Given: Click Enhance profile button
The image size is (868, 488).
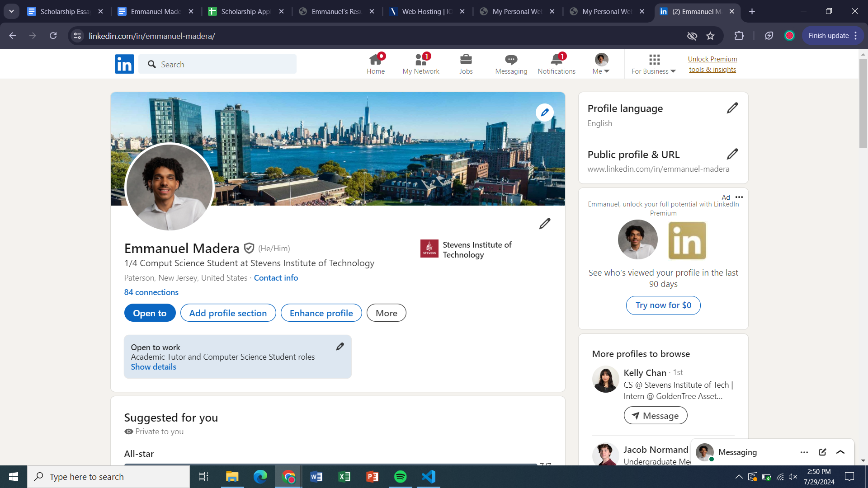Looking at the screenshot, I should tap(321, 313).
